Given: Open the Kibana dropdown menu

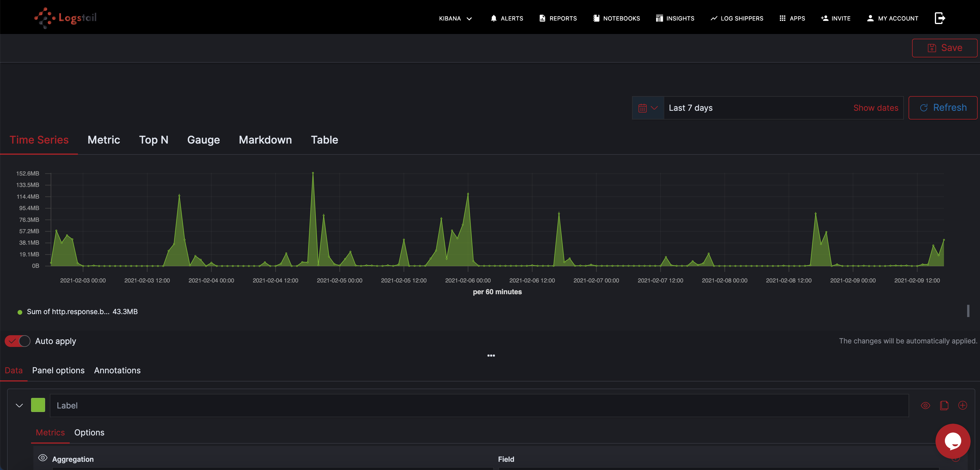Looking at the screenshot, I should point(455,18).
